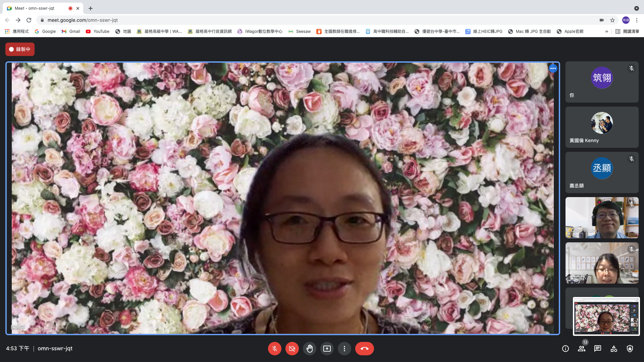Bookmark this page with star icon
This screenshot has height=362, width=644.
click(612, 20)
